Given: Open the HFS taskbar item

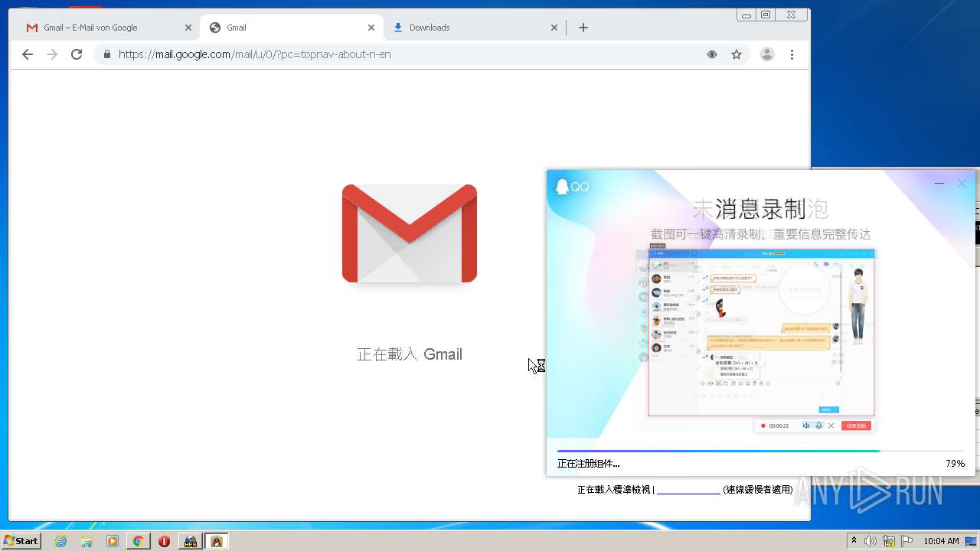Looking at the screenshot, I should click(x=190, y=541).
